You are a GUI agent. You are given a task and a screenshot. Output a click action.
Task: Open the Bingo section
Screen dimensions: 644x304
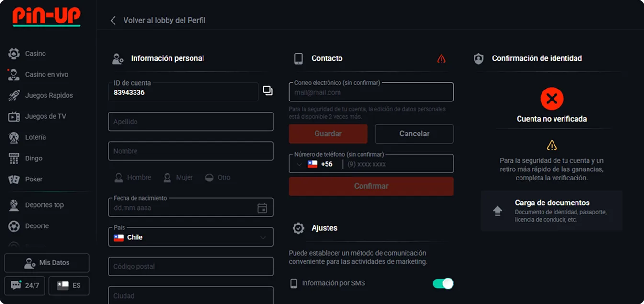tap(32, 158)
